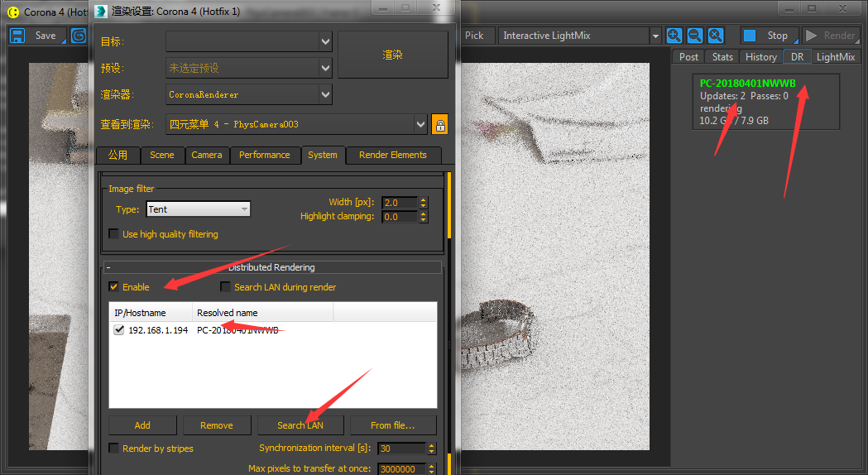The width and height of the screenshot is (868, 475).
Task: Switch to the Scene tab
Action: point(162,155)
